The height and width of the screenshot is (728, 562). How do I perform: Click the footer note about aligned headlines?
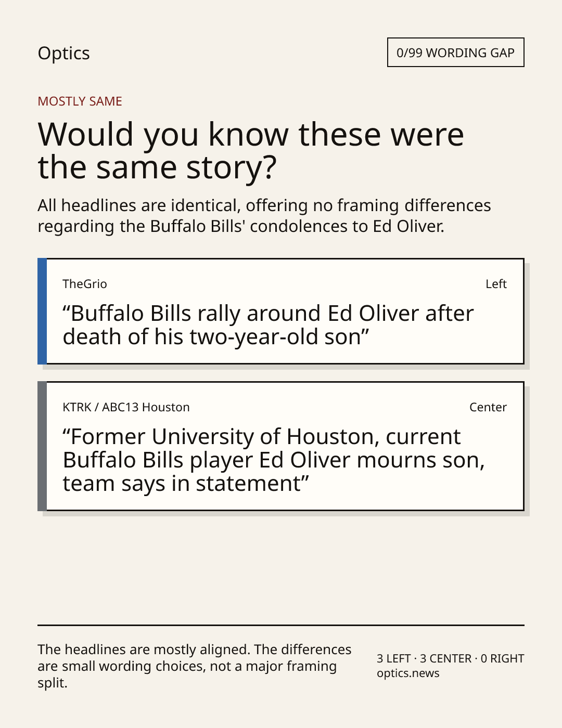click(x=195, y=666)
